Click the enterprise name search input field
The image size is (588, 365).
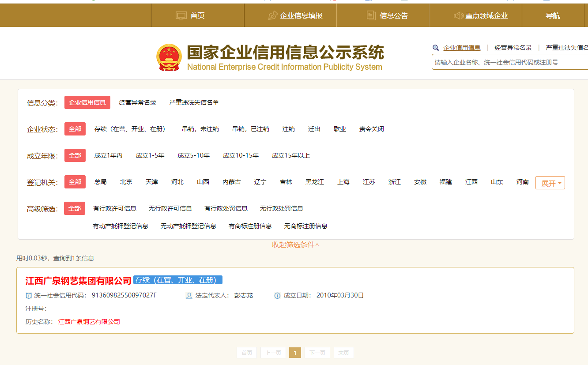click(x=510, y=62)
